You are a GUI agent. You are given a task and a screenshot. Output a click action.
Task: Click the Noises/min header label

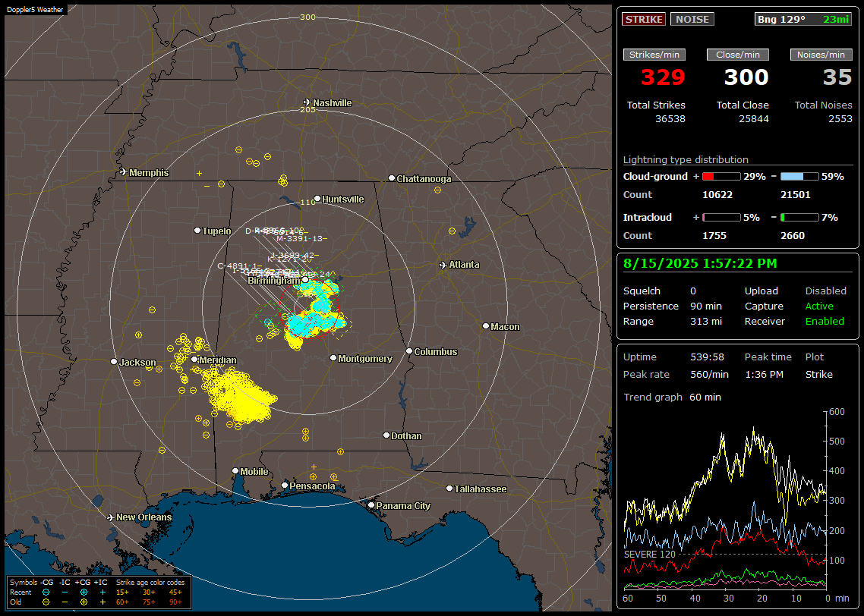[x=821, y=55]
